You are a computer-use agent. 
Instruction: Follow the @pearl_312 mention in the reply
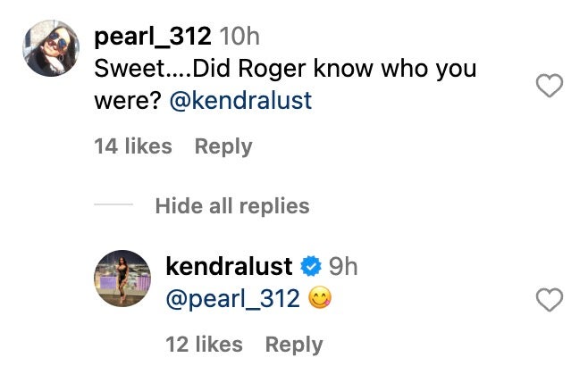pos(233,299)
